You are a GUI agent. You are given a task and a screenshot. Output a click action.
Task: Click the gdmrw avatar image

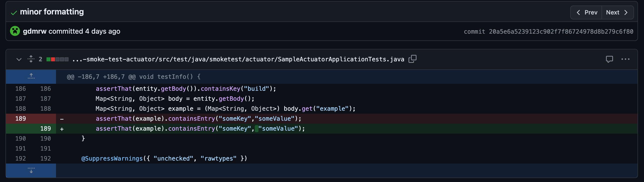coord(15,31)
